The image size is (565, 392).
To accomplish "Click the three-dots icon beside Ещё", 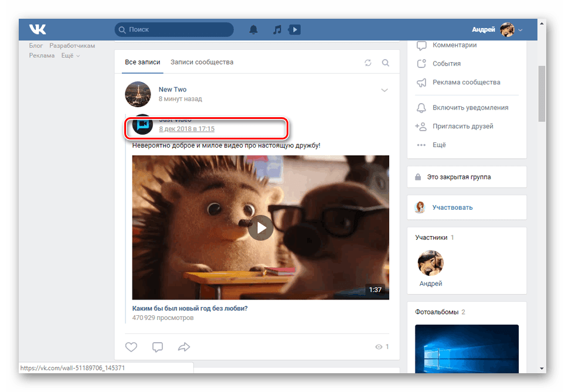I will point(421,145).
